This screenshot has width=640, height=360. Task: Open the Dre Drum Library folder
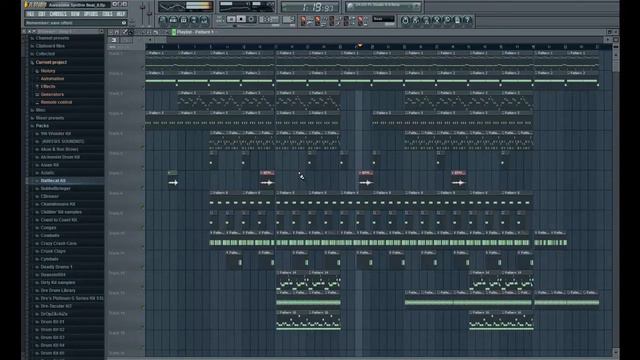pos(58,290)
